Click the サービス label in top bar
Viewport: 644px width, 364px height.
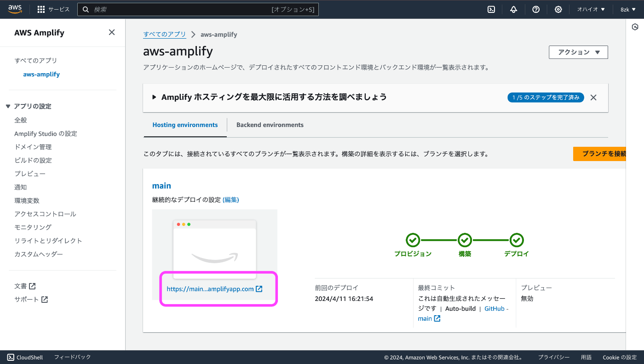59,9
